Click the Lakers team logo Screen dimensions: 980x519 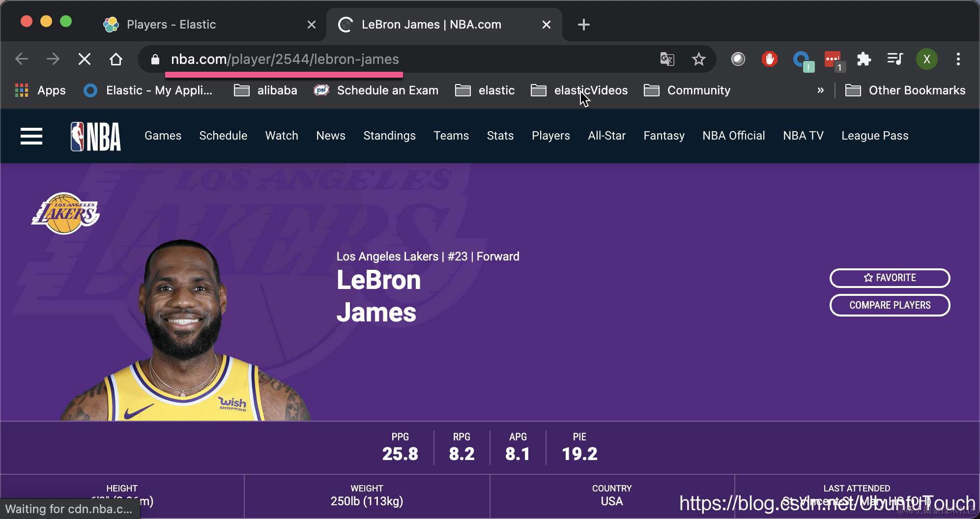(66, 213)
